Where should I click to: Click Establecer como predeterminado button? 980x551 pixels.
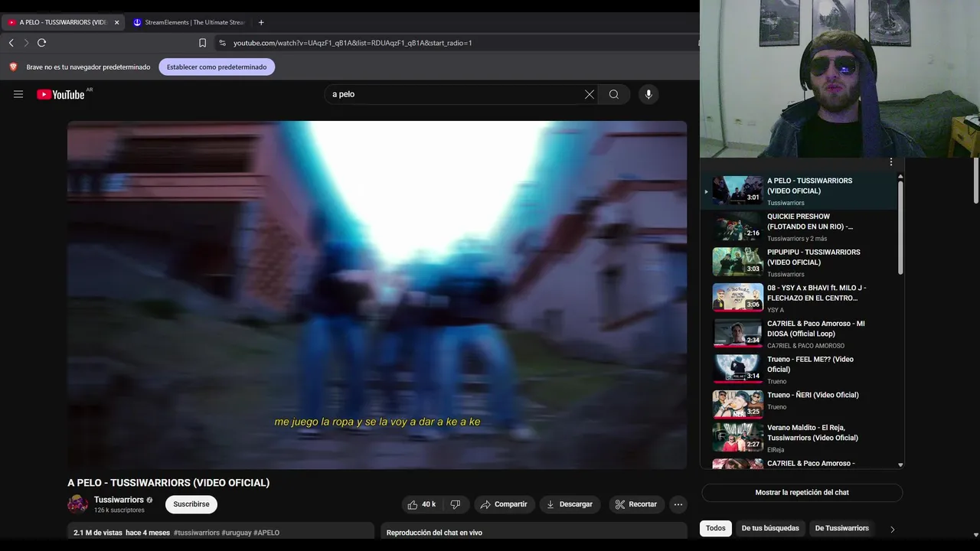point(217,67)
